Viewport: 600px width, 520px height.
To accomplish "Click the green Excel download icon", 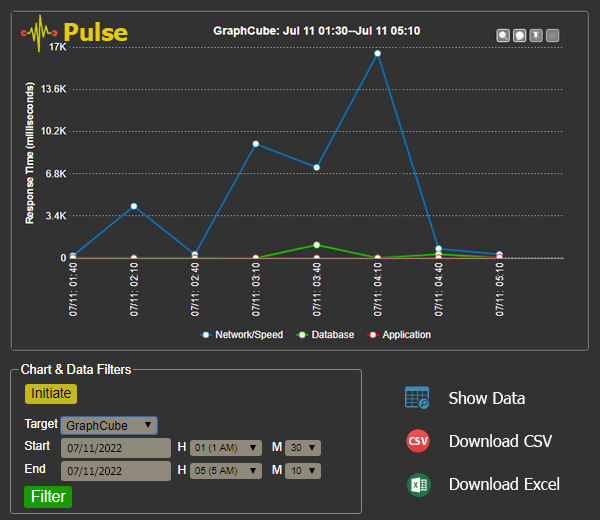I will pyautogui.click(x=417, y=485).
